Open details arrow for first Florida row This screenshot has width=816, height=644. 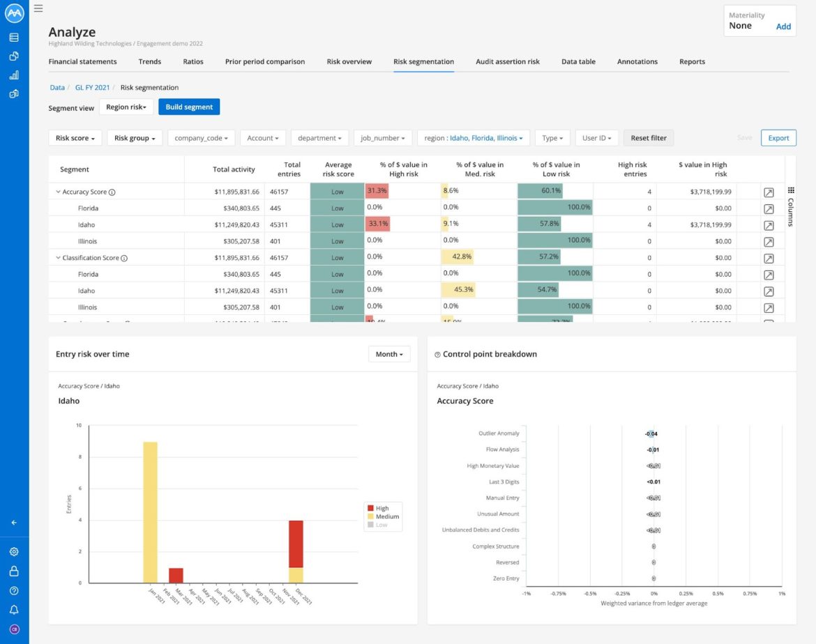pos(769,209)
